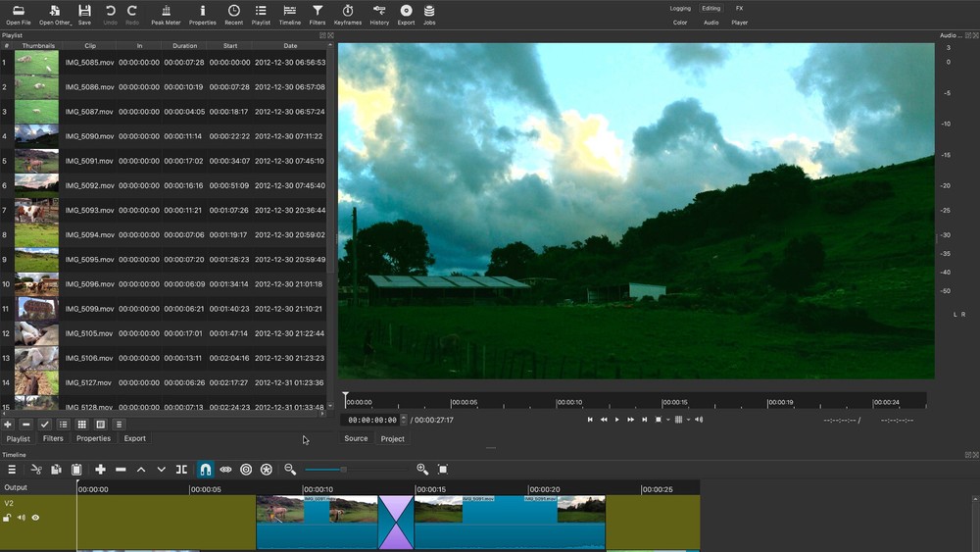Screen dimensions: 980x552
Task: Click the Open File toolbar icon
Action: [x=18, y=15]
